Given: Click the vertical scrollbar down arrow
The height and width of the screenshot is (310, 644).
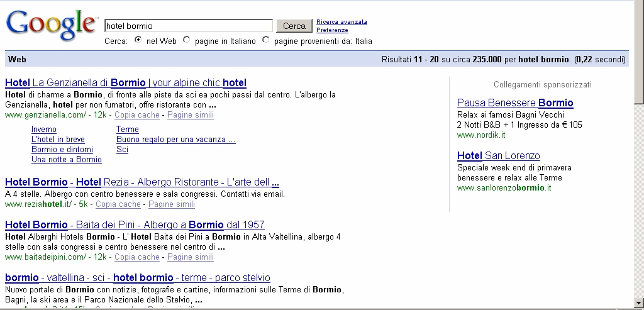Looking at the screenshot, I should (638, 303).
